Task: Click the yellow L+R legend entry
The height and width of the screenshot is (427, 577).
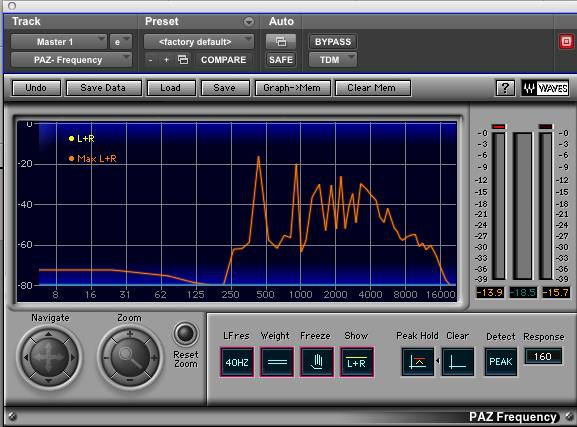Action: [81, 139]
